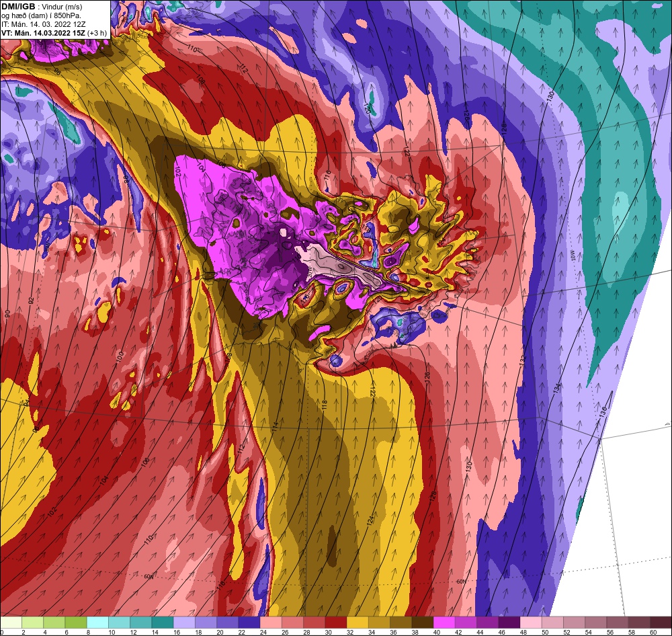Click the '(+3 h)' forecast offset text
Viewport: 672px width, 636px height.
tap(97, 33)
